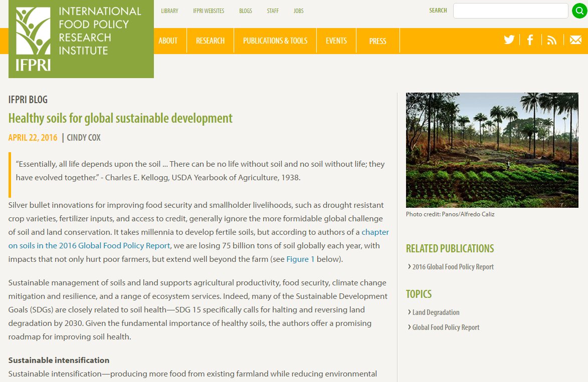Click the Sustainable intensification subheading
This screenshot has height=382, width=588.
tap(59, 360)
